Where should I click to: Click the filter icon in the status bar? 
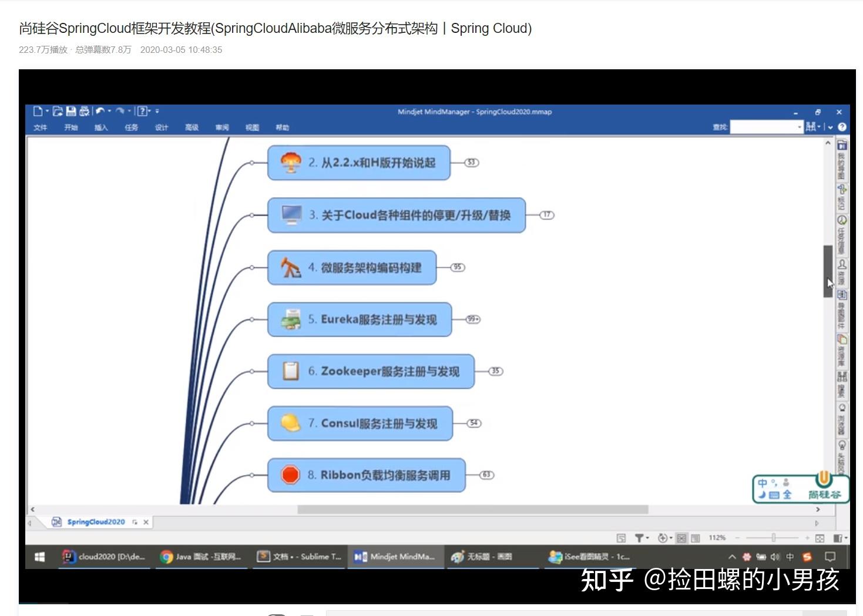(640, 537)
